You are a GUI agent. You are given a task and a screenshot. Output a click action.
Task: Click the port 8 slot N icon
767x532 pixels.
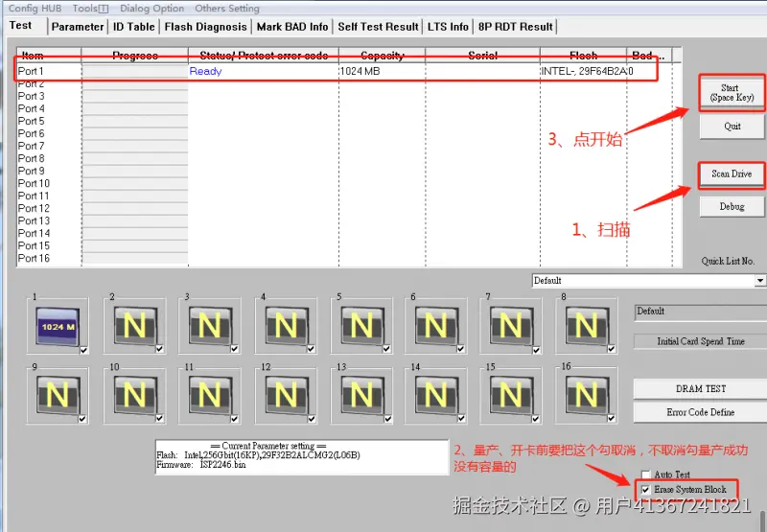pos(587,325)
